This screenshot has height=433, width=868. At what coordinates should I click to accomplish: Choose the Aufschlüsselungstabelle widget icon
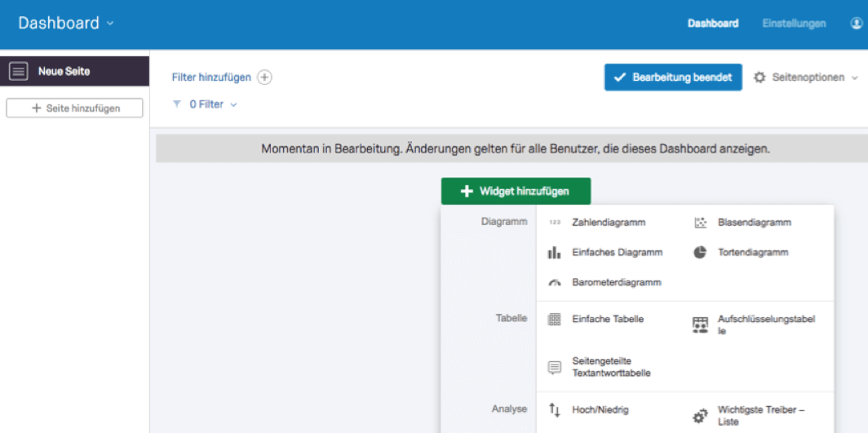point(700,325)
